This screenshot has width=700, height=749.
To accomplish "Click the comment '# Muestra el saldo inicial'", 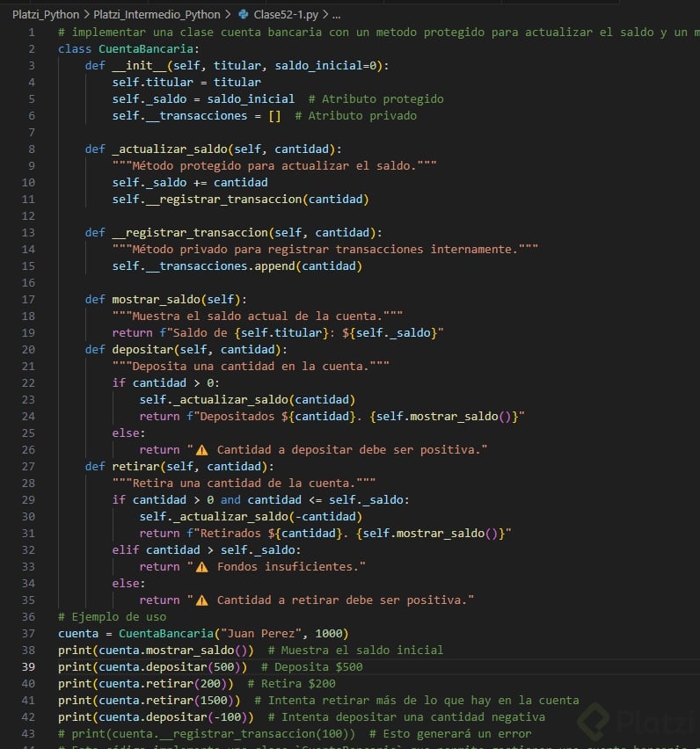I will pos(355,651).
